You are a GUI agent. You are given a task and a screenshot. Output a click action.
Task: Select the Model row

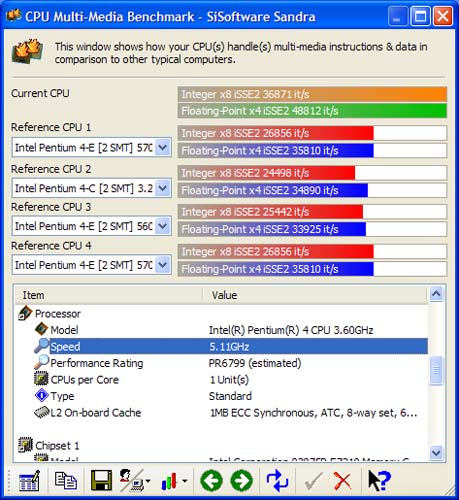(221, 330)
